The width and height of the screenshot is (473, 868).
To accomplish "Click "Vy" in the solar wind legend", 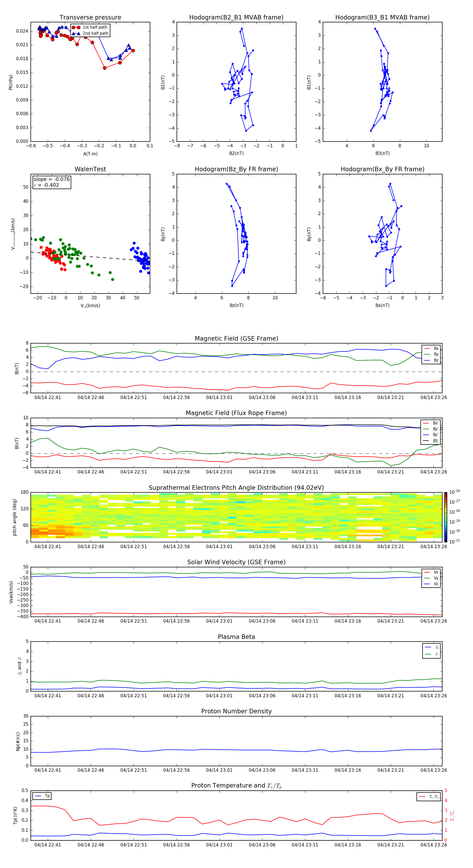I will point(431,578).
